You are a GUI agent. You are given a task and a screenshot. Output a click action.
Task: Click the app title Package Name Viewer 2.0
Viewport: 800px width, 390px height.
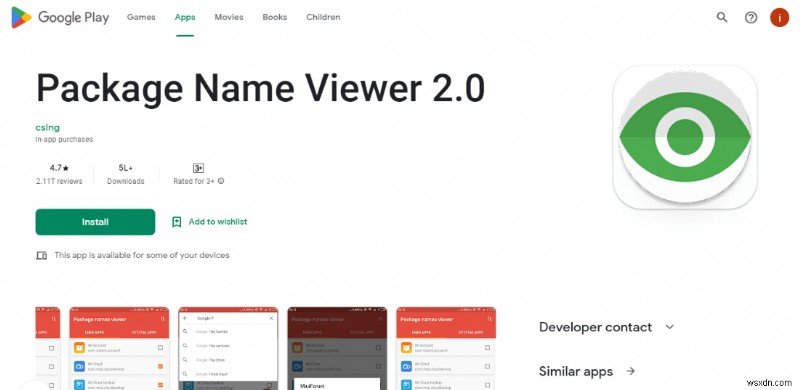(260, 88)
